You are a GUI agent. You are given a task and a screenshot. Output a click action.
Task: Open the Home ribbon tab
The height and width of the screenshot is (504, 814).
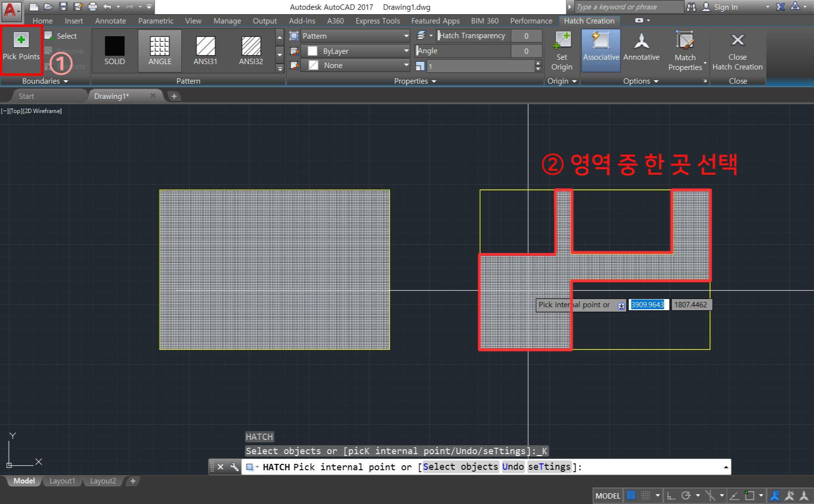43,21
